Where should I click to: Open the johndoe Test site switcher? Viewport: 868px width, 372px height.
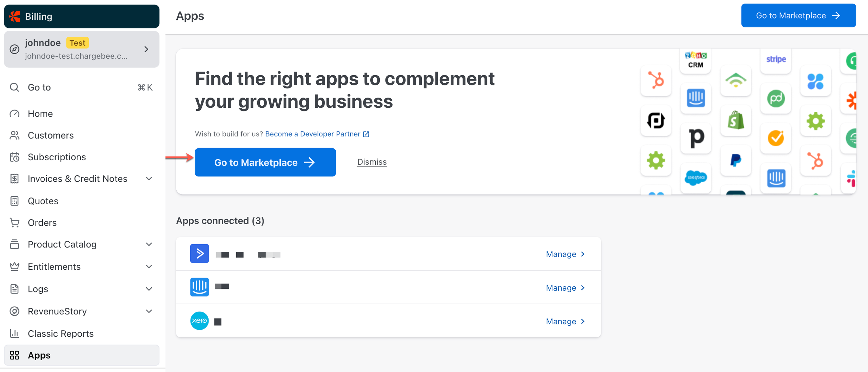[x=81, y=49]
